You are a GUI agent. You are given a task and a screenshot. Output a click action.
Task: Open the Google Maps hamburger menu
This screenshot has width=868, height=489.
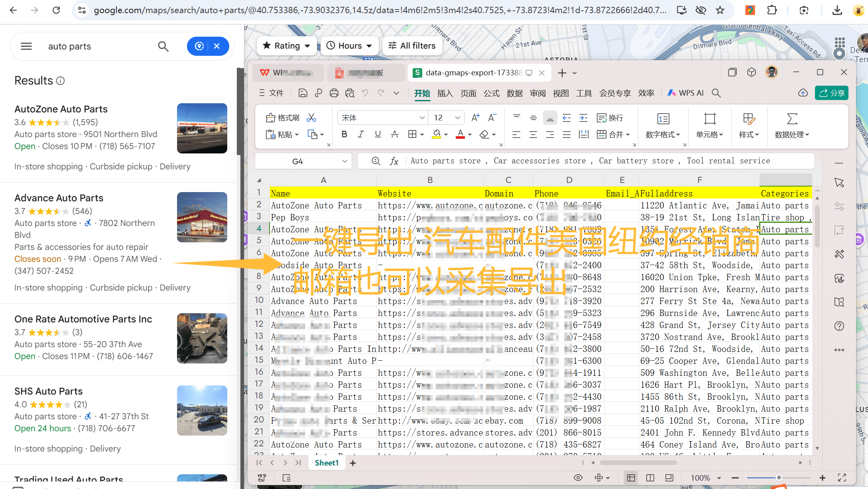pos(26,46)
